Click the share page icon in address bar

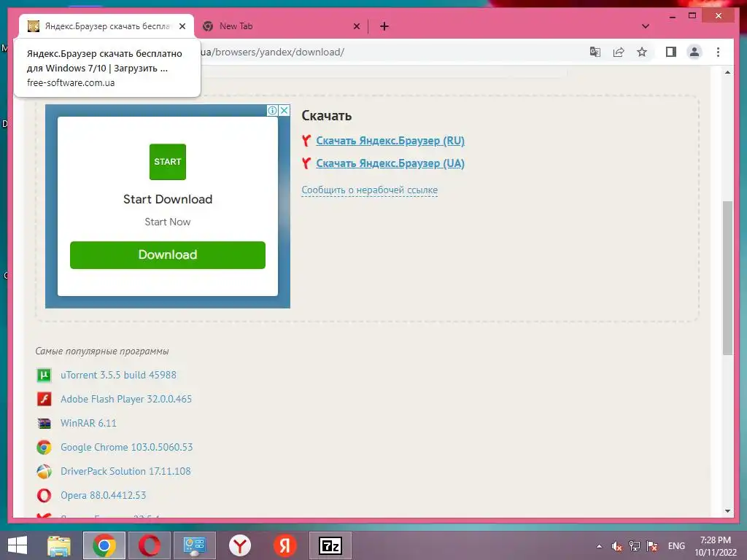pyautogui.click(x=619, y=52)
